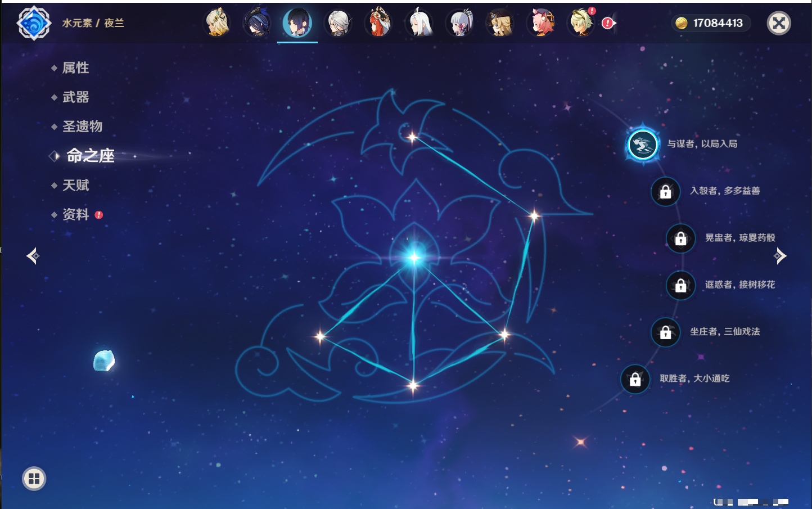
Task: Choose the grey-haired character portrait
Action: coord(339,23)
